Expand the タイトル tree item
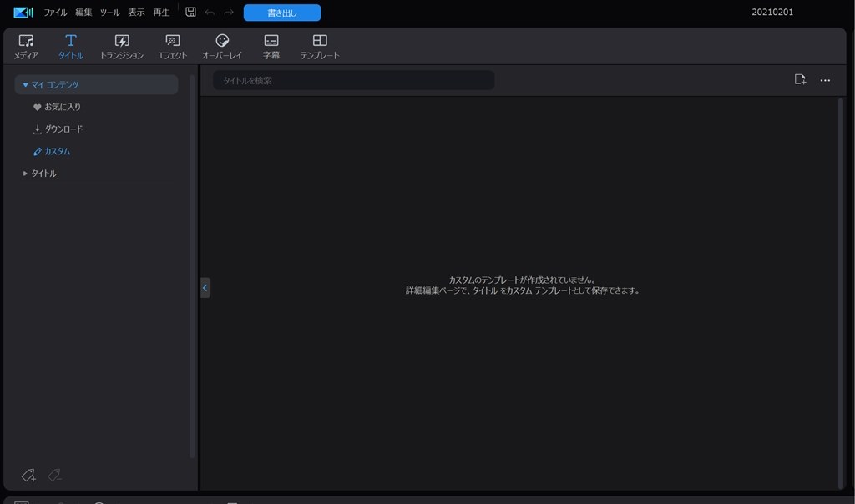 click(24, 174)
